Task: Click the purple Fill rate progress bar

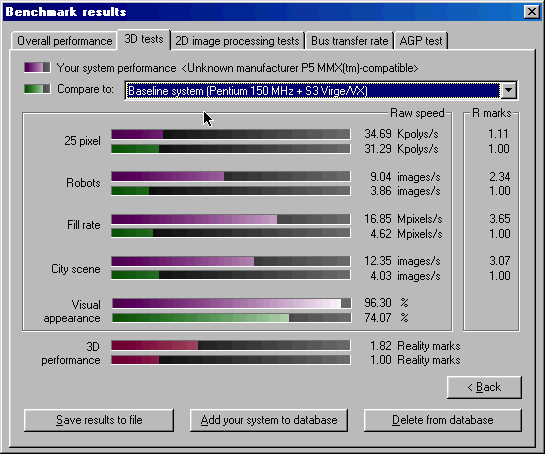Action: coord(231,219)
